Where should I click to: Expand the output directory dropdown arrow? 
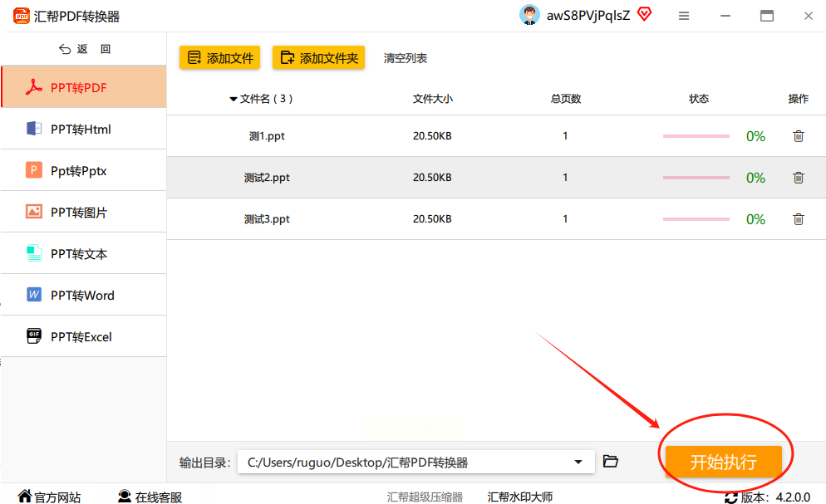point(578,462)
